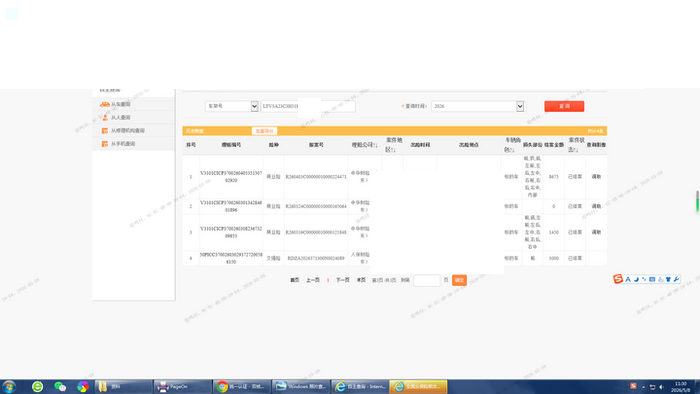Viewport: 700px width, 394px height.
Task: Click the Windows Start button
Action: pyautogui.click(x=9, y=386)
